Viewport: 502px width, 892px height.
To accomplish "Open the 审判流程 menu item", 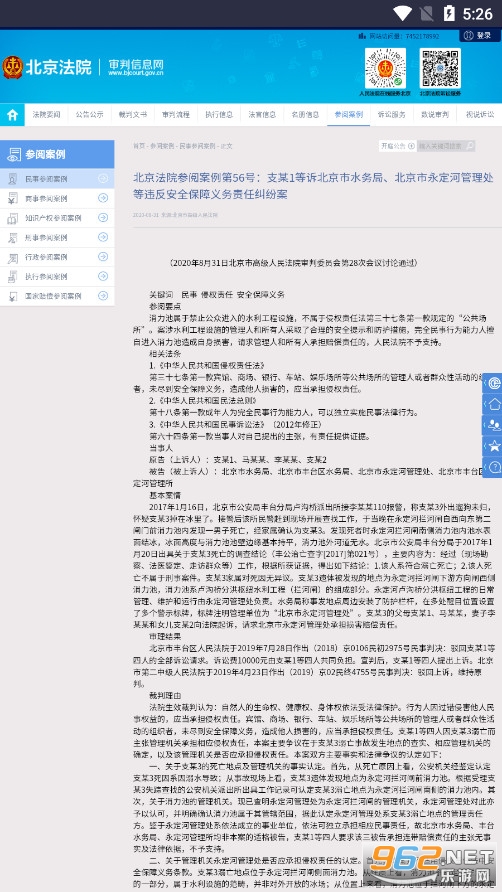I will (176, 114).
